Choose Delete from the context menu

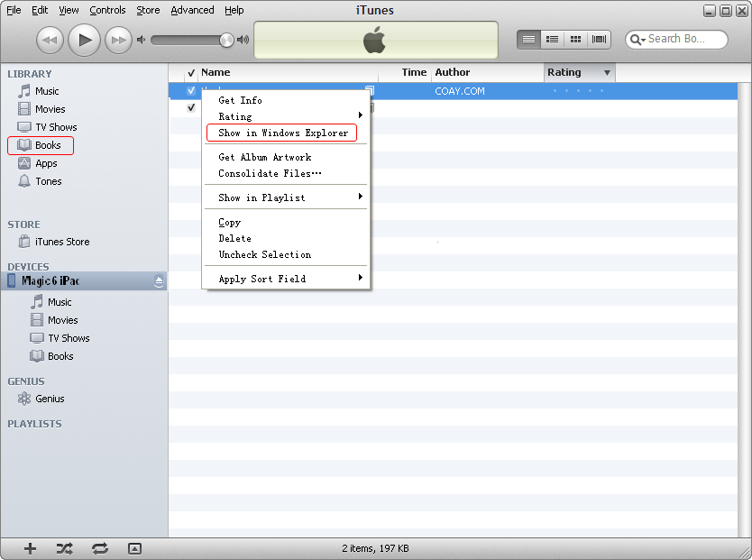pyautogui.click(x=286, y=238)
